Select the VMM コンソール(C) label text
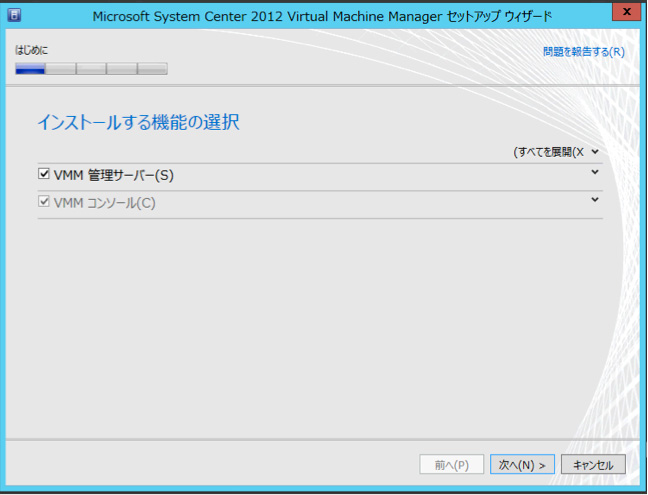648x495 pixels. 105,203
